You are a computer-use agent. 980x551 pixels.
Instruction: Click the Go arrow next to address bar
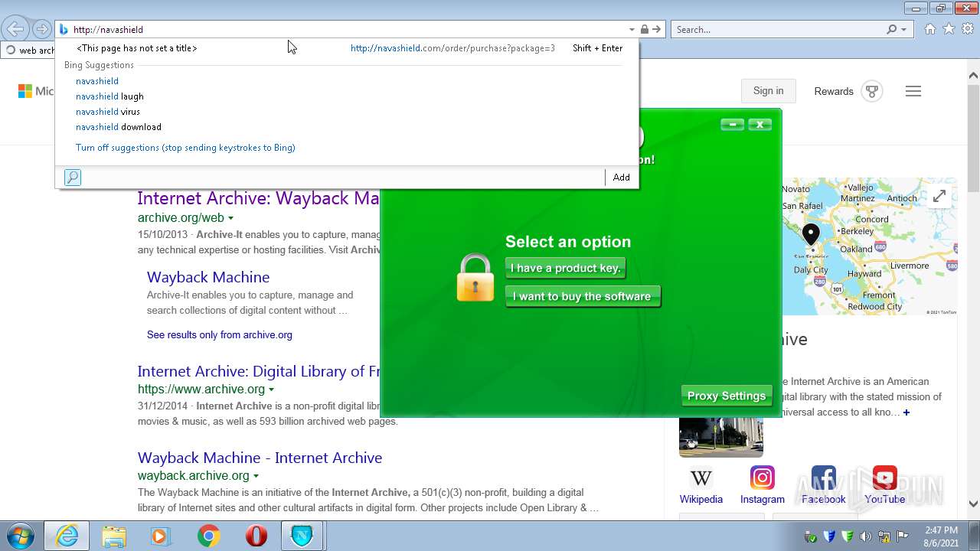click(x=657, y=29)
